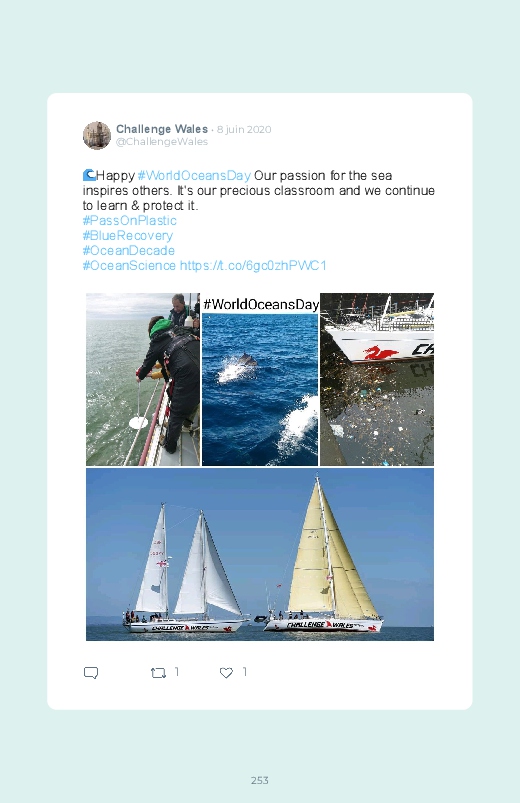The width and height of the screenshot is (520, 803).
Task: Follow the t.co/6gc0zhPWC1 link
Action: click(x=253, y=265)
